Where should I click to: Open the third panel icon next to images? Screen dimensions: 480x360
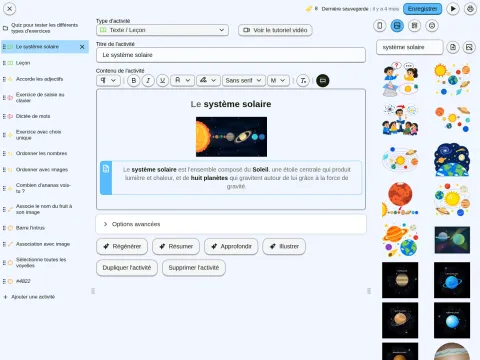(414, 26)
